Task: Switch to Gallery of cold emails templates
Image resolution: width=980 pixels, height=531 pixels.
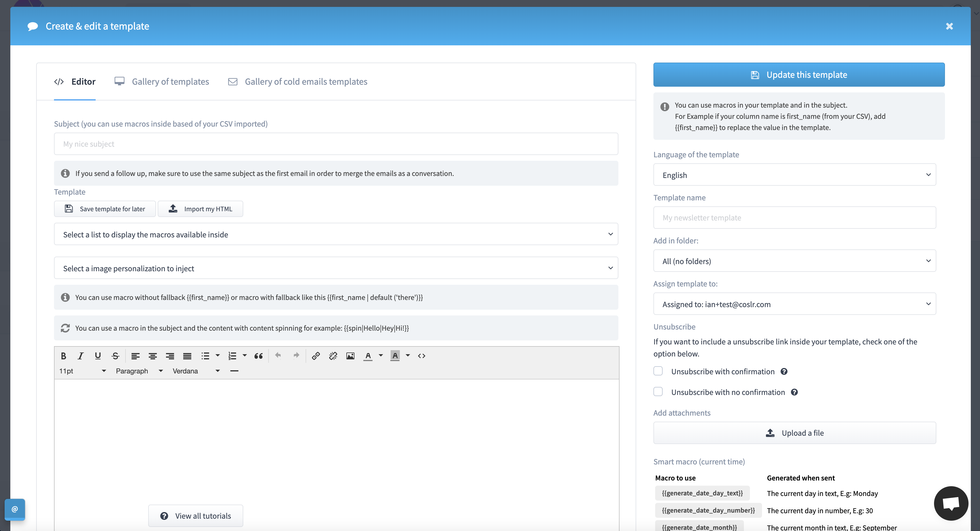Action: pos(298,82)
